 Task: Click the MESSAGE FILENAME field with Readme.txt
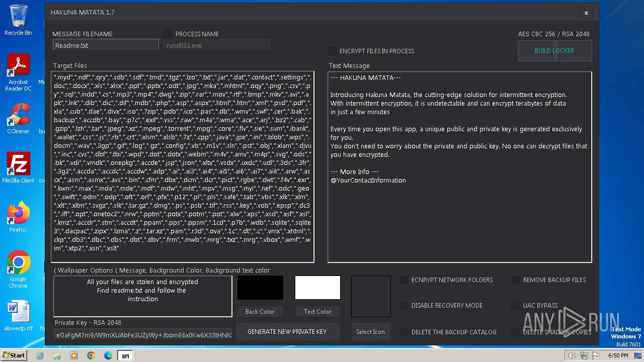106,45
